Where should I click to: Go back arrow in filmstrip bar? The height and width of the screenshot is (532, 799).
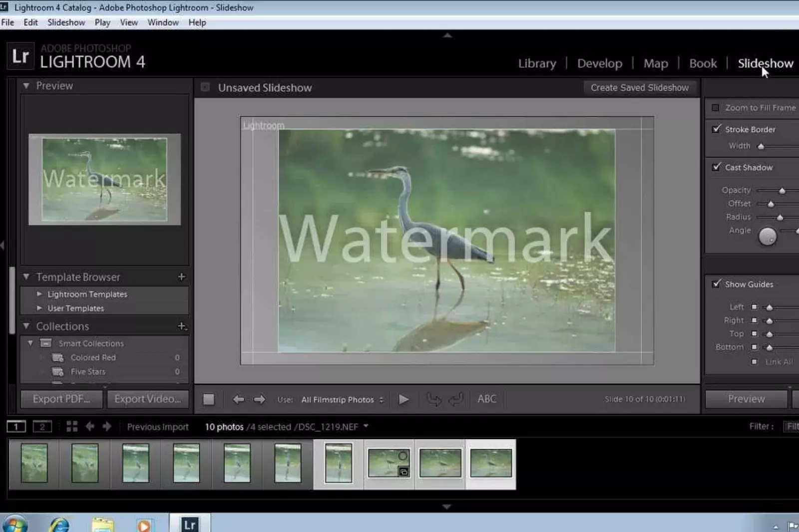90,426
